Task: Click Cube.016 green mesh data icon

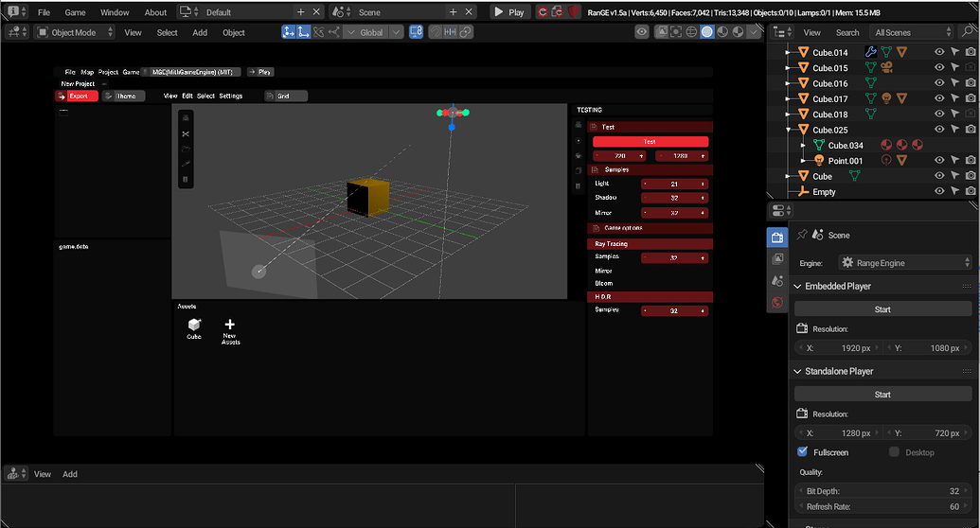Action: (x=870, y=82)
